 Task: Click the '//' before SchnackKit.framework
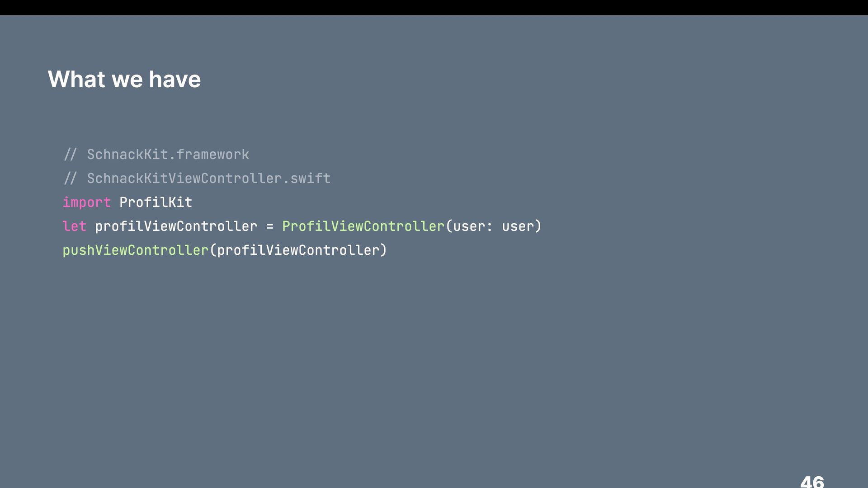[70, 155]
